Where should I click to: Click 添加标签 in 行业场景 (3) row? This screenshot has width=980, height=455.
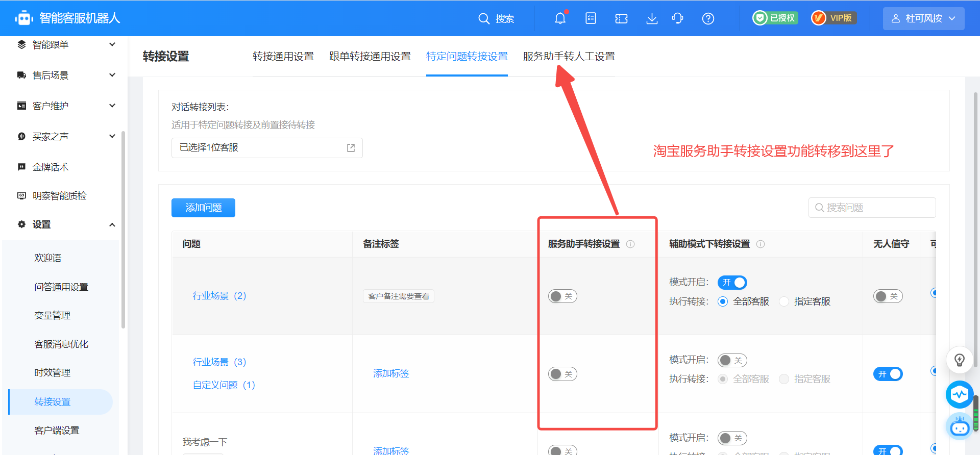point(391,373)
